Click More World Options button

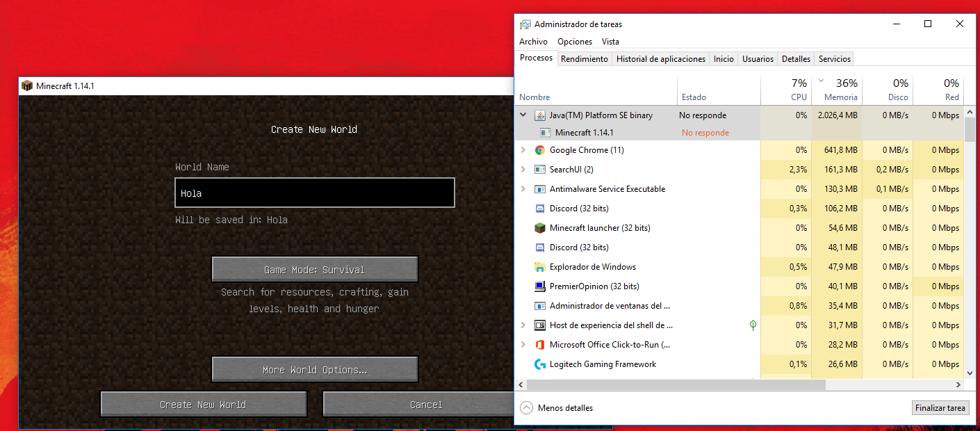coord(315,369)
